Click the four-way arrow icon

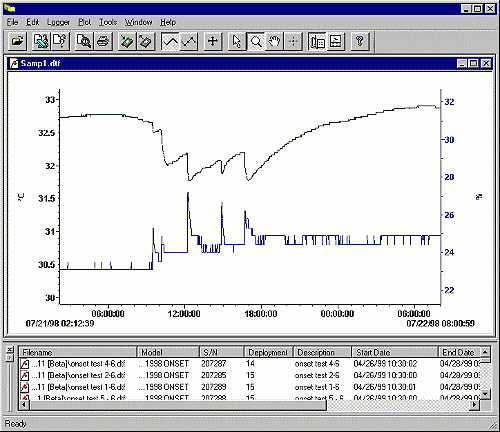click(213, 41)
